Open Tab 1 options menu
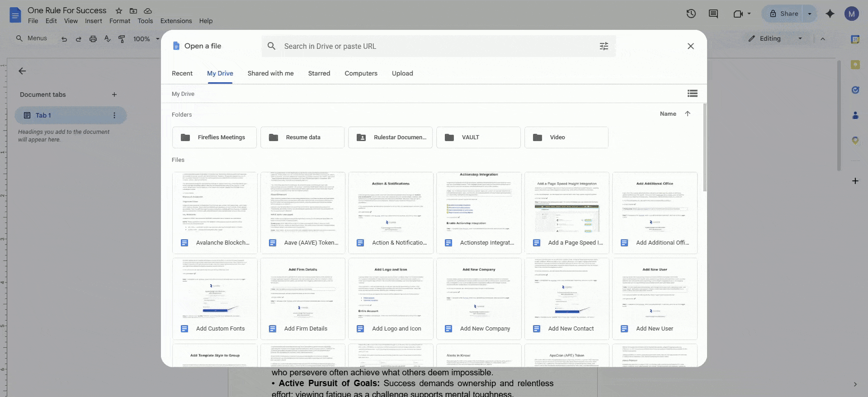Viewport: 868px width, 397px height. (114, 115)
